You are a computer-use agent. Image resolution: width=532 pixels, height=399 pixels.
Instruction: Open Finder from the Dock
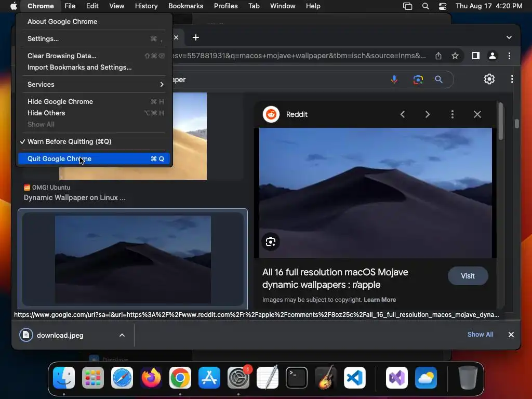[64, 378]
